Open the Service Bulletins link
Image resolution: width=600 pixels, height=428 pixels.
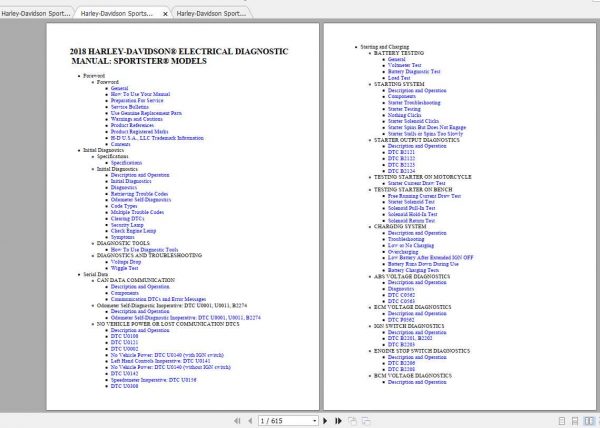pyautogui.click(x=130, y=107)
